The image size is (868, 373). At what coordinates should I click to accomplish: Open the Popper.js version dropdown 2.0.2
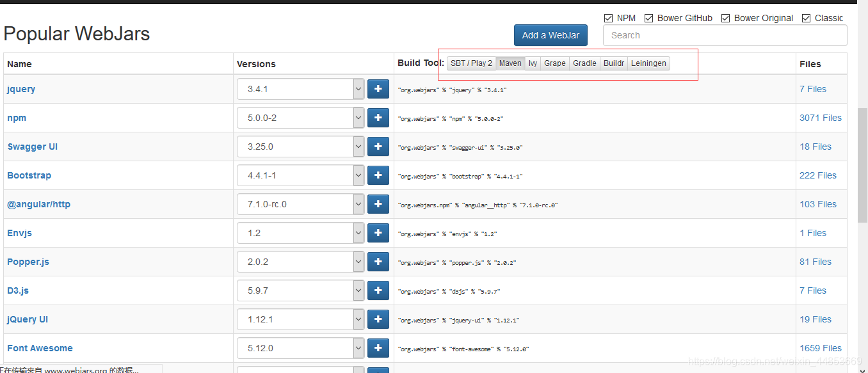coord(300,262)
